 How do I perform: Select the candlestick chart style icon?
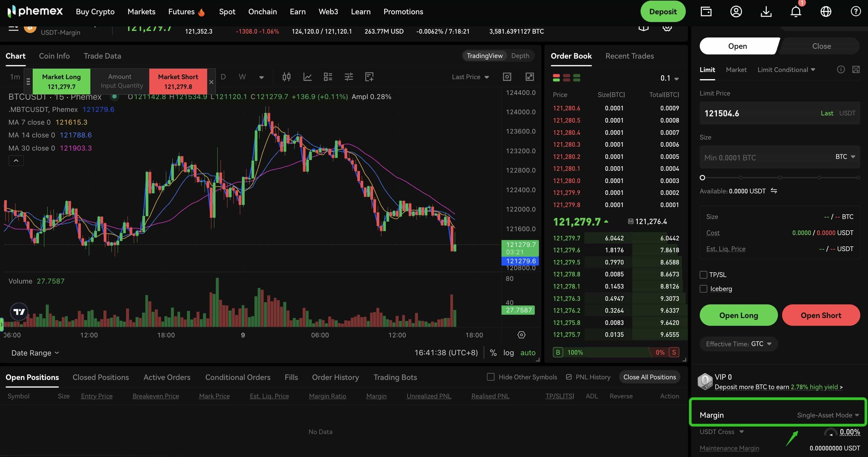click(287, 77)
